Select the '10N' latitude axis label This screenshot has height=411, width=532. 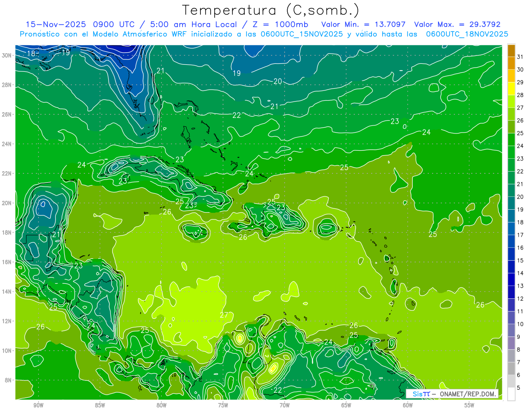pyautogui.click(x=8, y=350)
